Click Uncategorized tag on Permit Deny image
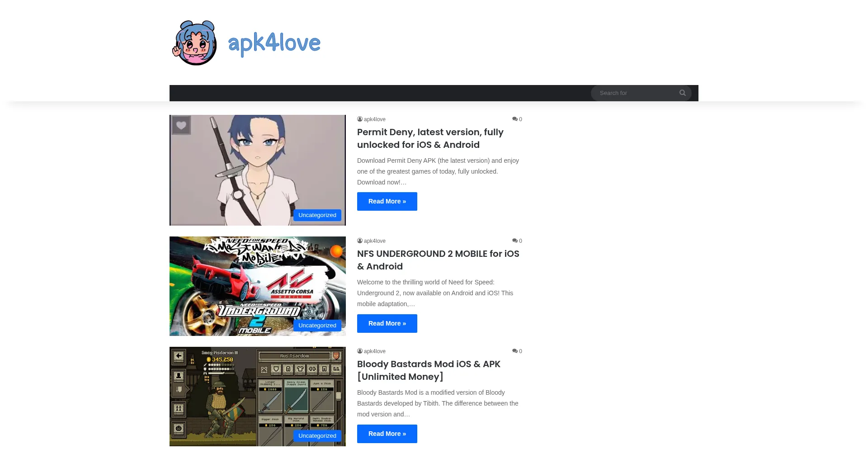The height and width of the screenshot is (449, 868). pos(317,215)
